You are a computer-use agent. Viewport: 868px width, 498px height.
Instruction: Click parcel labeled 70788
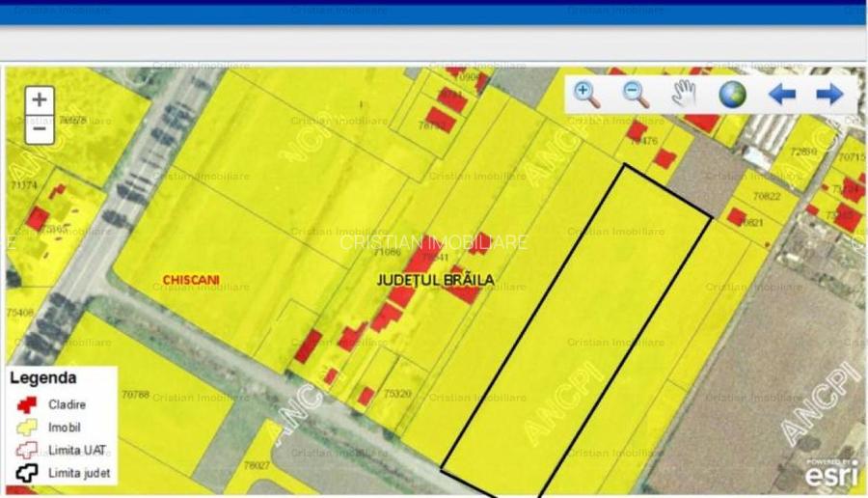pyautogui.click(x=136, y=395)
